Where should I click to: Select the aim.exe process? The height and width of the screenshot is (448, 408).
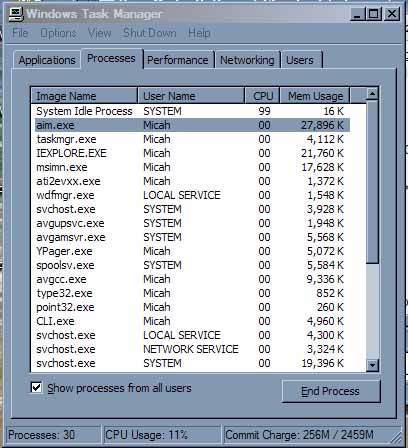pos(191,125)
